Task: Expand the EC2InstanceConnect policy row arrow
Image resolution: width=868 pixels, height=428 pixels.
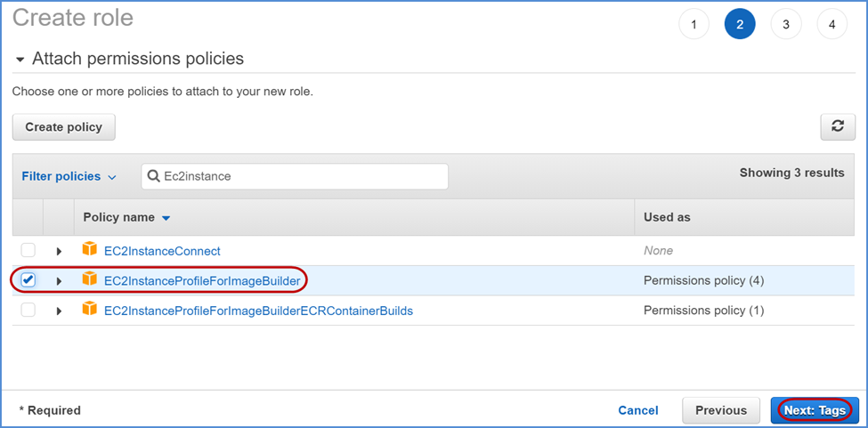Action: [x=59, y=251]
